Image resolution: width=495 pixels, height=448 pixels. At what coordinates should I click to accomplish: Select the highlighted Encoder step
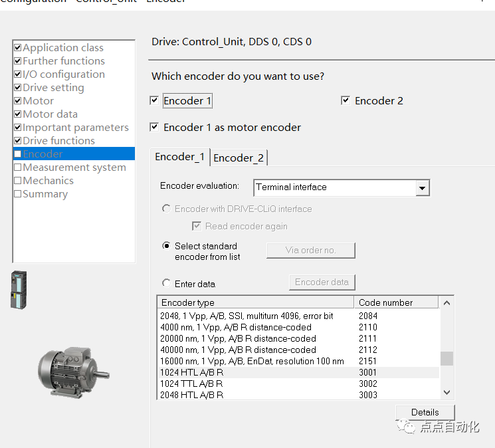click(x=74, y=154)
